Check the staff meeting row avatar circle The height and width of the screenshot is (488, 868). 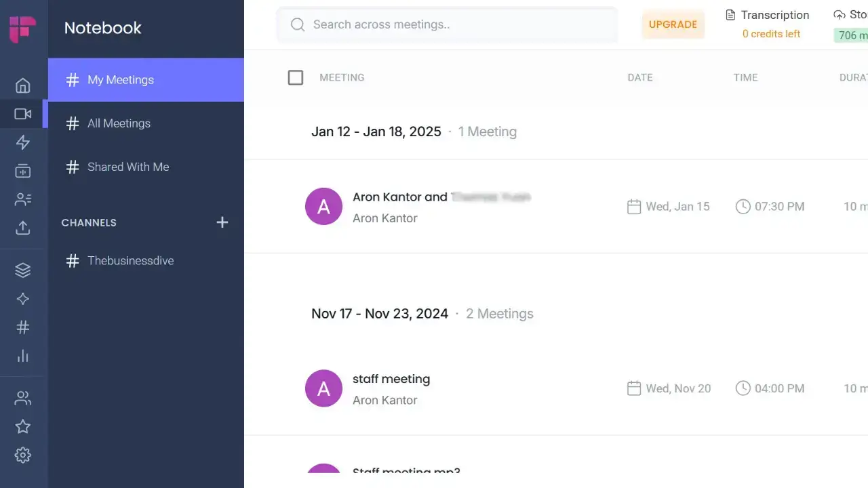click(323, 388)
